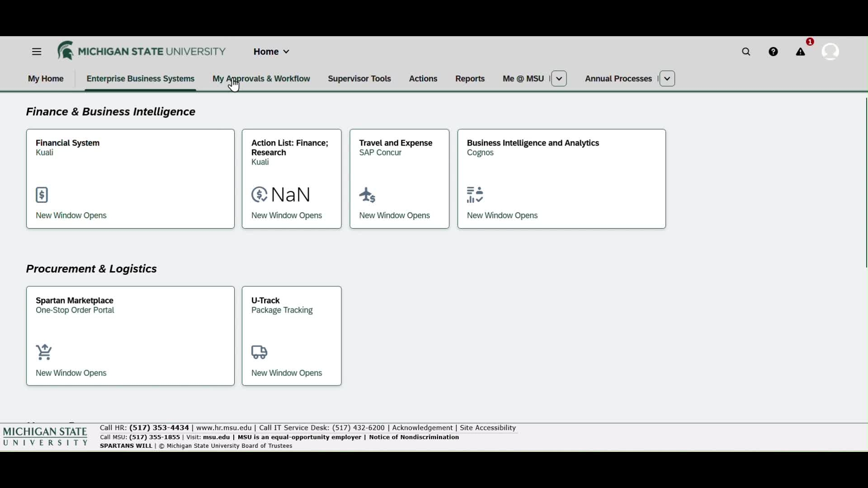Click the Spartan Marketplace shopping cart icon
Image resolution: width=868 pixels, height=488 pixels.
click(44, 352)
